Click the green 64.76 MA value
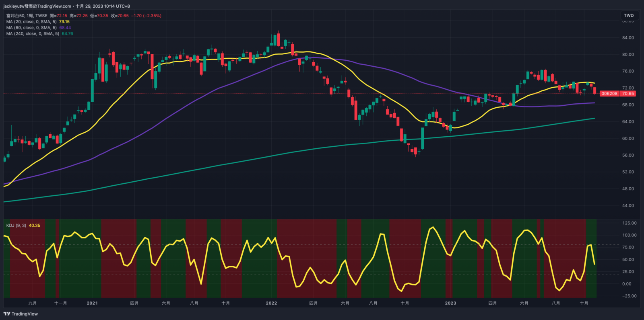The width and height of the screenshot is (644, 320). point(67,34)
